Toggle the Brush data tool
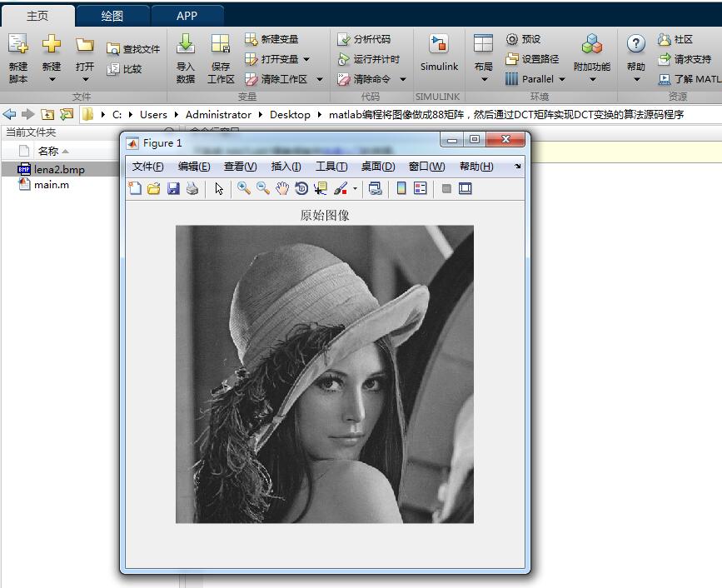 (341, 188)
